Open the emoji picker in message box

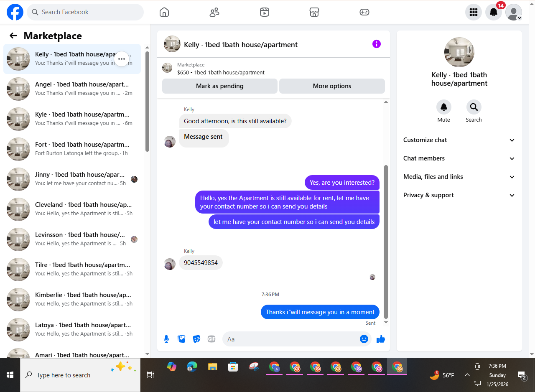tap(364, 339)
